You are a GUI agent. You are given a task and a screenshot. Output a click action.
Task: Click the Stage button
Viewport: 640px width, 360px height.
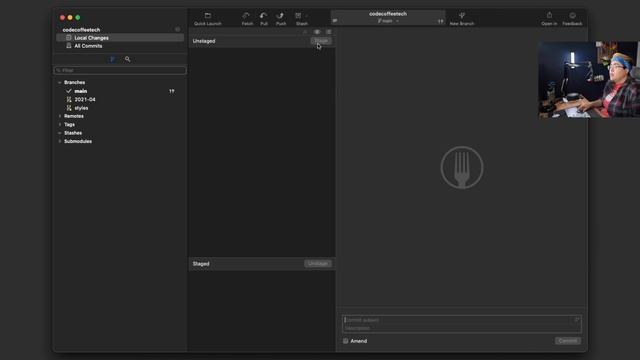point(321,40)
